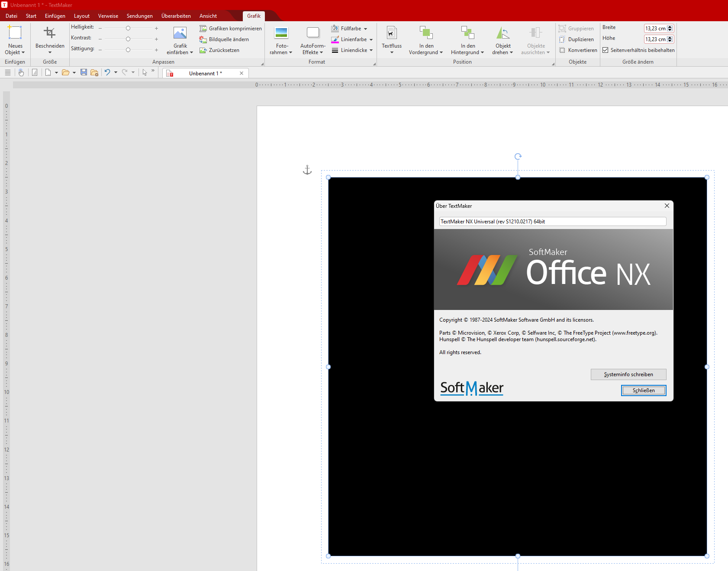Click Konvertieren in Objekte group
The width and height of the screenshot is (728, 571).
tap(578, 50)
